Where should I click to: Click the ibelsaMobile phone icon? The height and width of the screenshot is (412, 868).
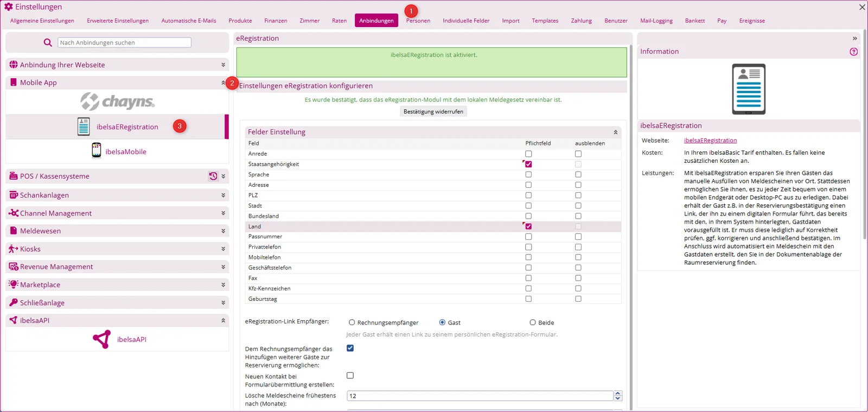97,150
